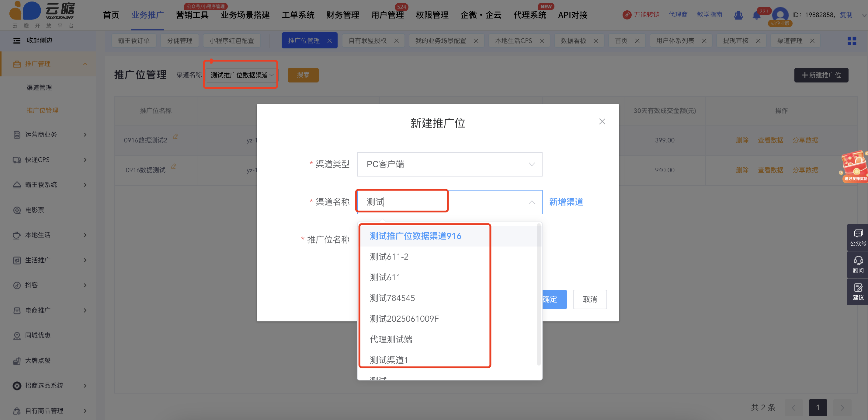Choose 测试611-2 option in channel list
Image resolution: width=868 pixels, height=420 pixels.
click(x=389, y=257)
